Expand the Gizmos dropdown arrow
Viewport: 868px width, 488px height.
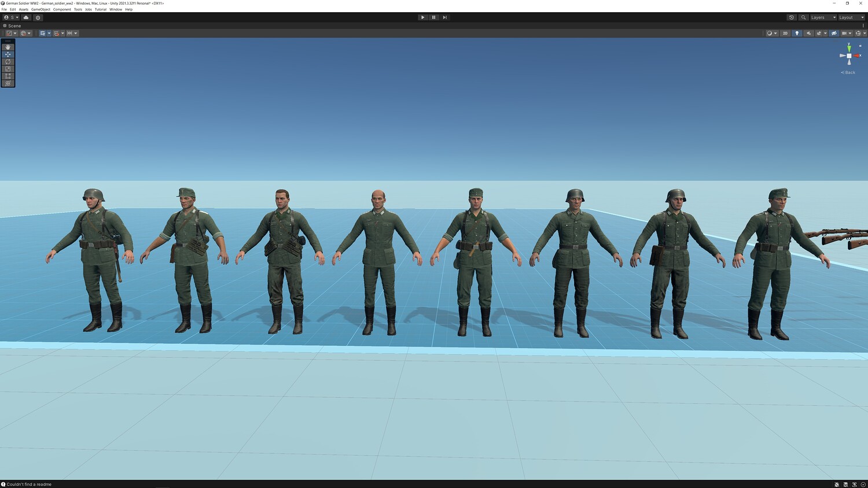point(865,33)
